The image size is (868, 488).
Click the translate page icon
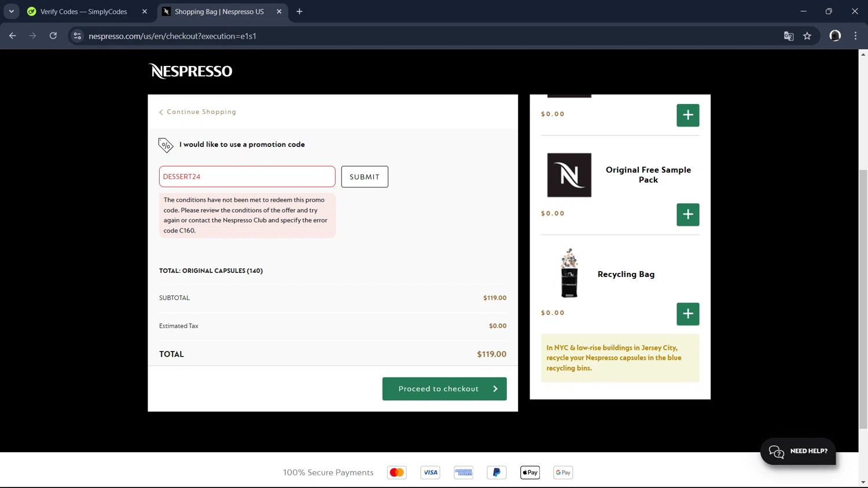tap(788, 36)
